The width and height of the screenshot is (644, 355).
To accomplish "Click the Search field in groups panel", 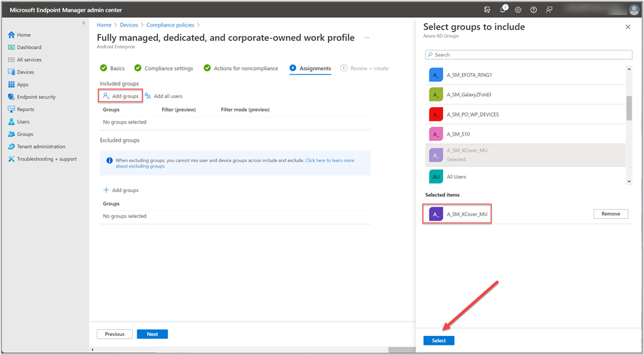I will coord(528,55).
